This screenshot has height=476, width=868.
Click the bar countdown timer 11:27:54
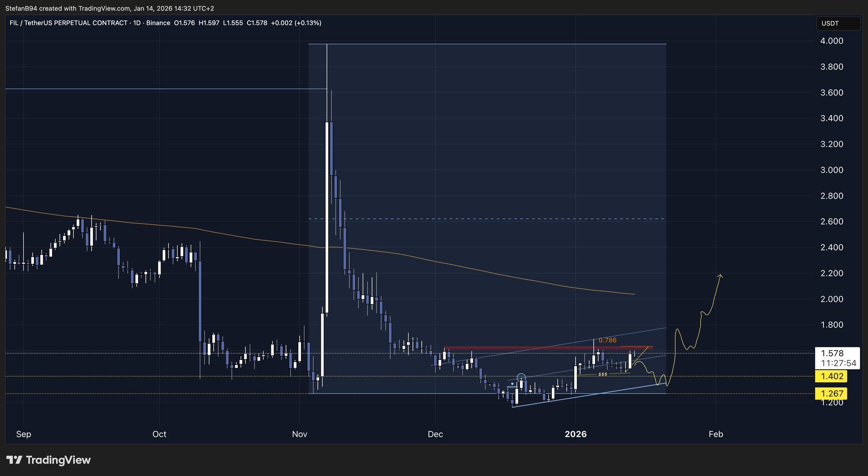pos(838,363)
